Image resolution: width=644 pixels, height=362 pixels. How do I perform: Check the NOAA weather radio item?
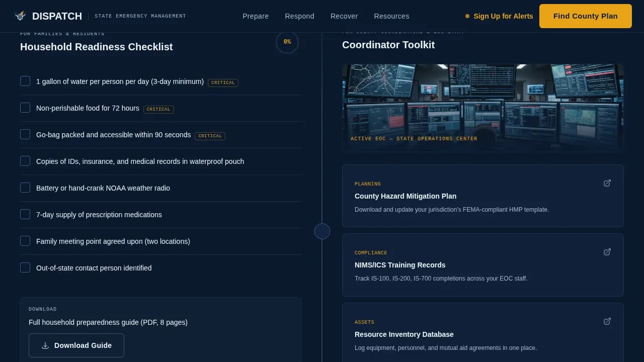coord(25,187)
